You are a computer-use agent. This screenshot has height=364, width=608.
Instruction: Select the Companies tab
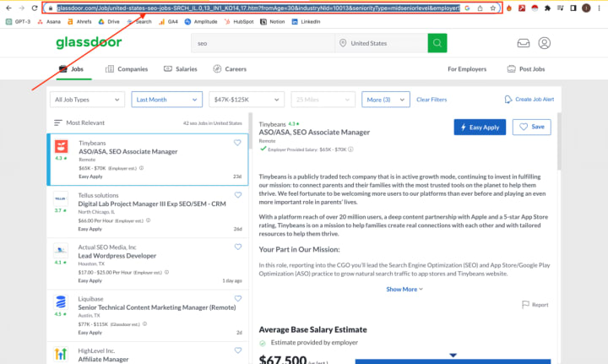click(127, 69)
